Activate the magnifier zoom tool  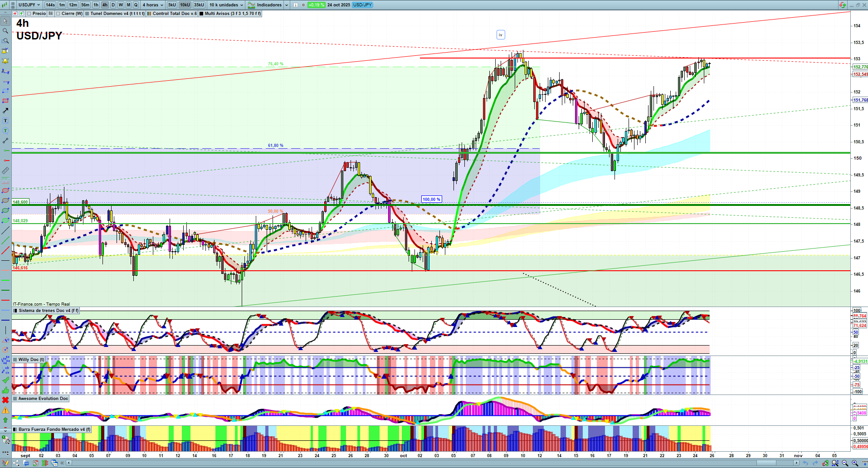5,31
